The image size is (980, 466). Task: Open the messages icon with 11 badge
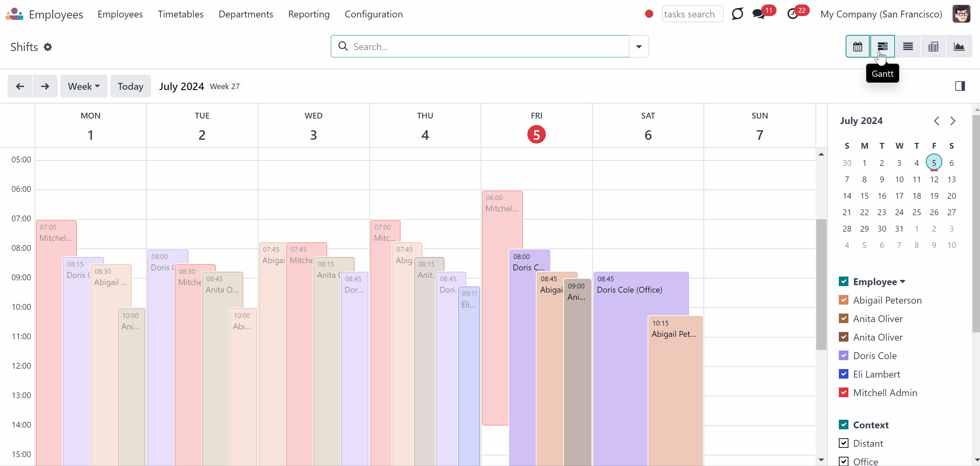tap(759, 14)
